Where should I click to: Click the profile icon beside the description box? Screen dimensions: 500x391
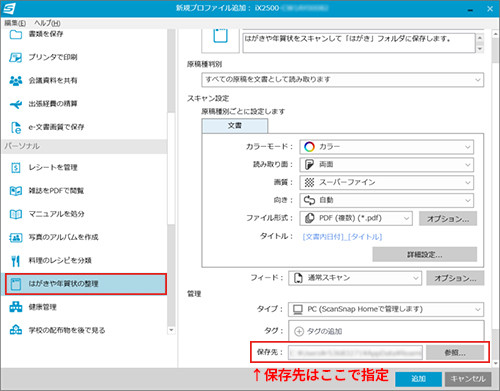click(x=220, y=36)
